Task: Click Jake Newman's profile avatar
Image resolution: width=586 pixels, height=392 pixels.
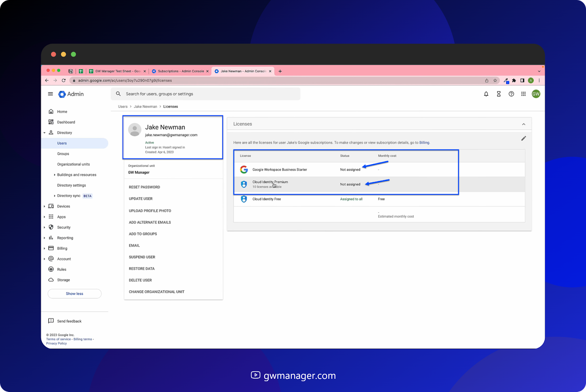Action: tap(135, 130)
